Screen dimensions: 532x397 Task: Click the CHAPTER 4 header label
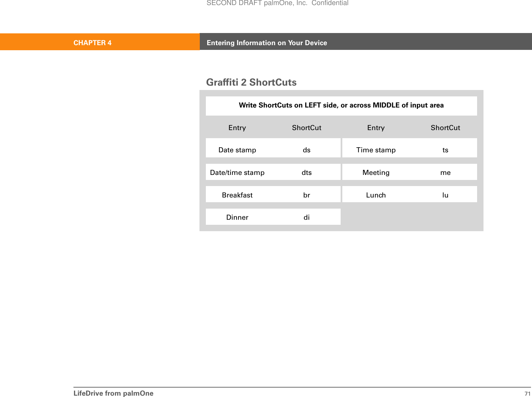[x=92, y=43]
